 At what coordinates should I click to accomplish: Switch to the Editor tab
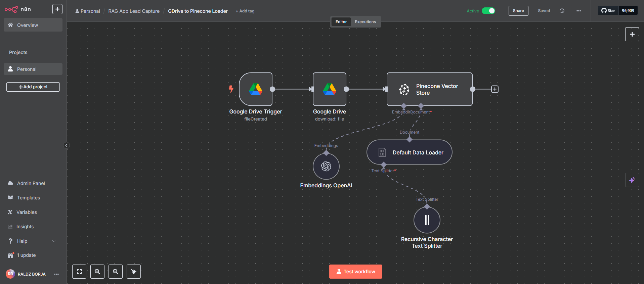[x=341, y=22]
